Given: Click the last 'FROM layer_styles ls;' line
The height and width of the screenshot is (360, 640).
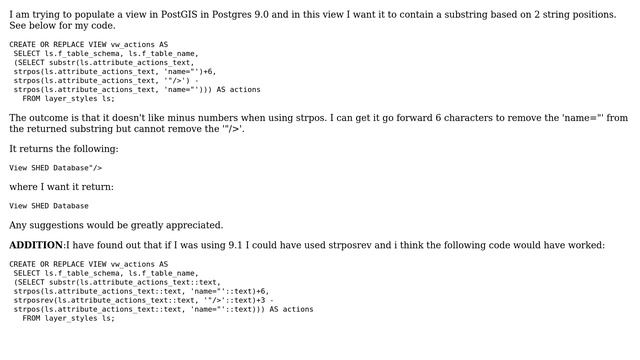Looking at the screenshot, I should click(69, 318).
